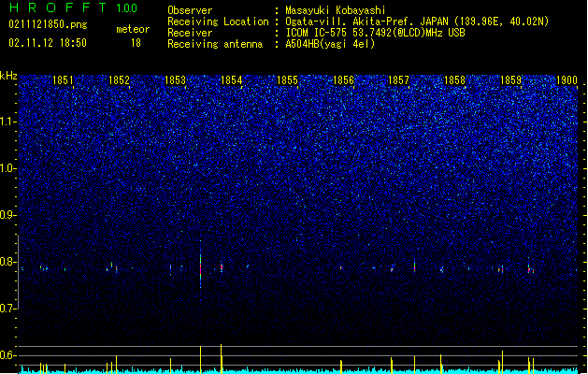
Task: Click the date stamp 02.11.12 18:50
Action: [48, 43]
